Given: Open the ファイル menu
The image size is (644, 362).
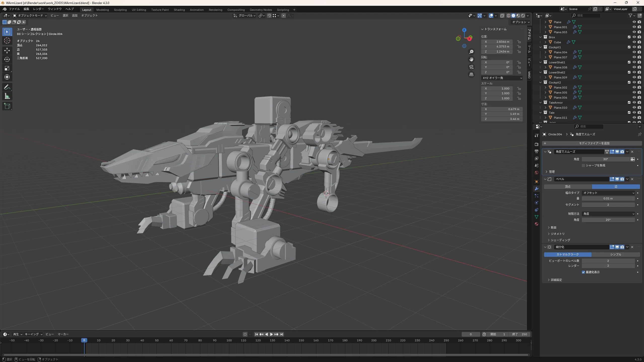Looking at the screenshot, I should [x=14, y=9].
